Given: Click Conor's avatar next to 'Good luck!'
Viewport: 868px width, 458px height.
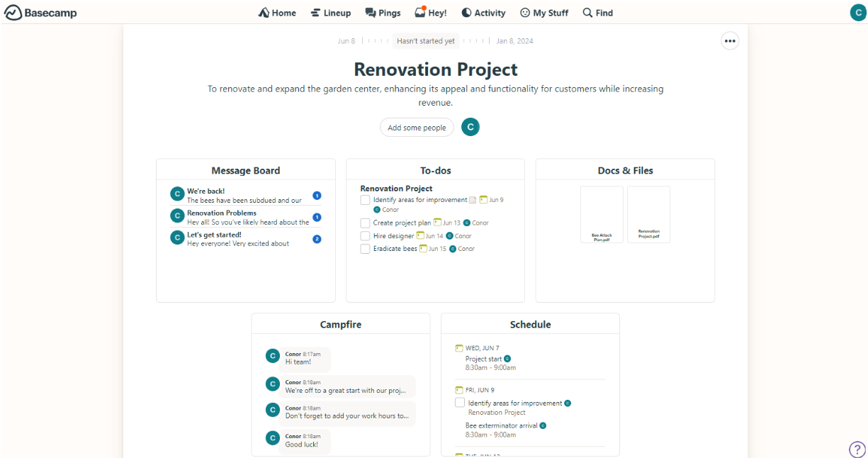Looking at the screenshot, I should (272, 438).
